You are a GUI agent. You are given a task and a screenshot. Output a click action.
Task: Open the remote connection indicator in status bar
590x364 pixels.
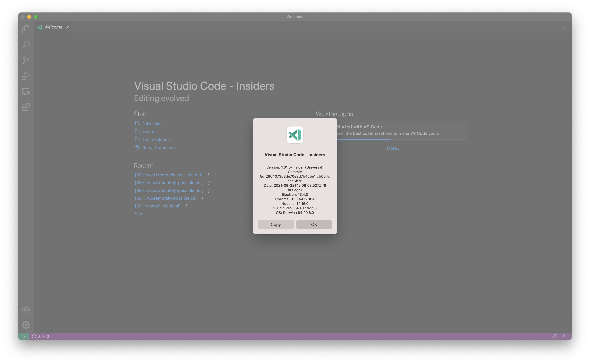tap(24, 336)
